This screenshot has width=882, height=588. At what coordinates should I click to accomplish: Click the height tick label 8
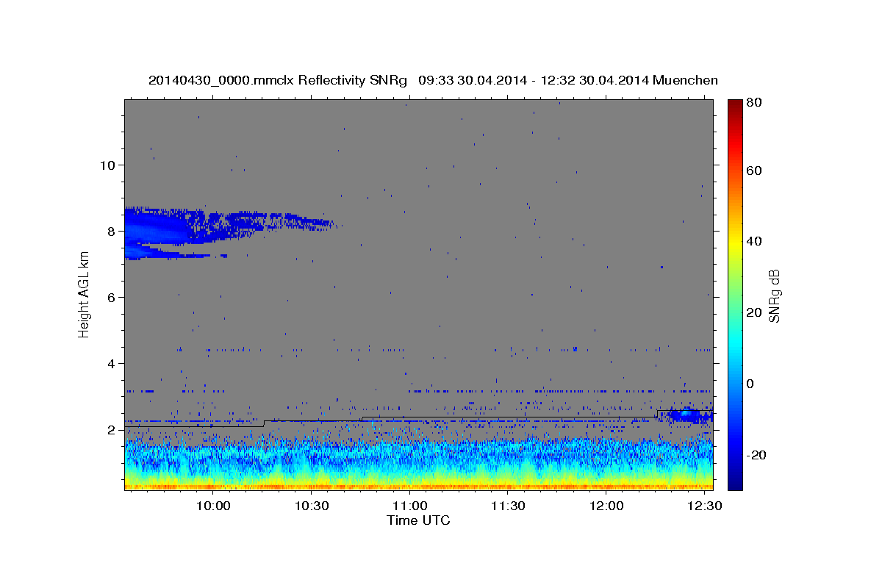tap(111, 232)
